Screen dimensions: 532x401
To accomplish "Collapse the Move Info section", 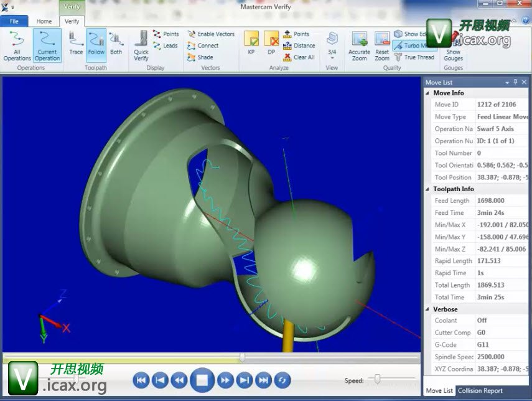I will tap(428, 93).
